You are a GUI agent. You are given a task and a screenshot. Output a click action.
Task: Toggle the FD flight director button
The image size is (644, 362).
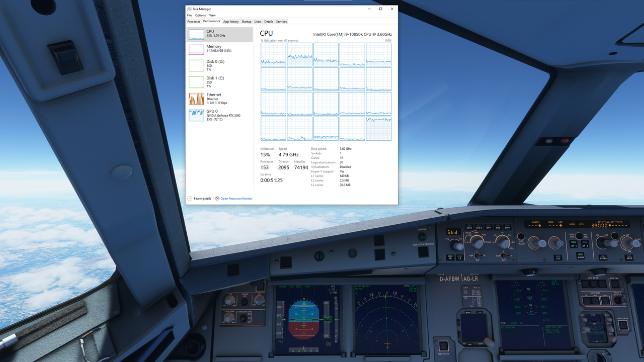pos(450,257)
